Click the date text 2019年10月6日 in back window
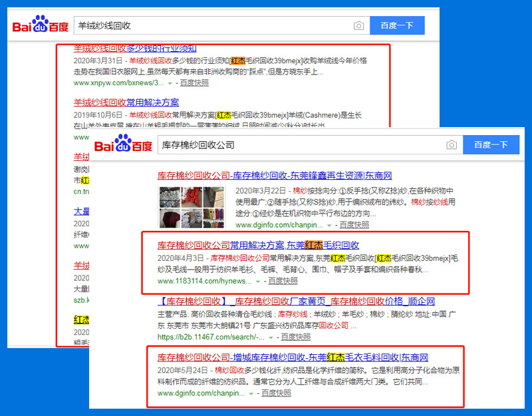The image size is (532, 416). (98, 115)
